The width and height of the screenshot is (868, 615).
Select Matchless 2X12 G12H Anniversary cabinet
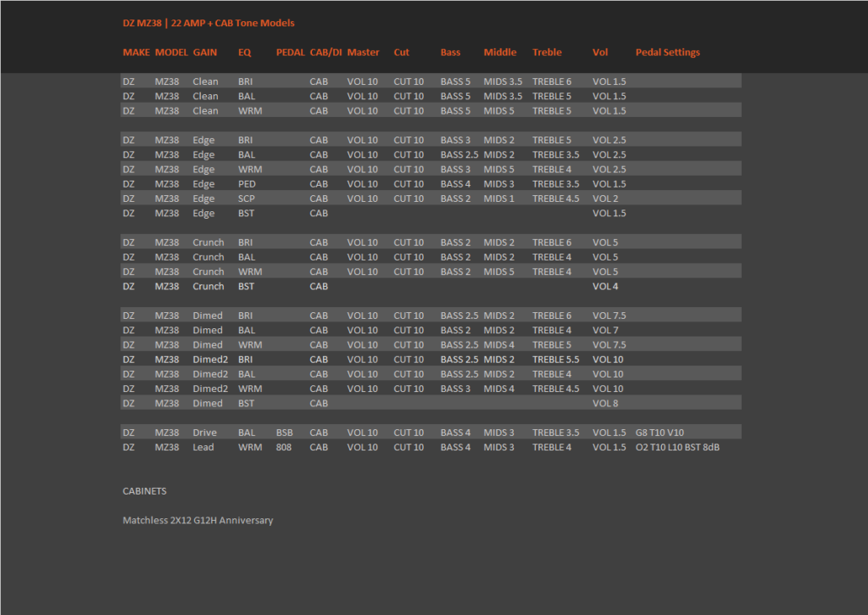coord(198,520)
